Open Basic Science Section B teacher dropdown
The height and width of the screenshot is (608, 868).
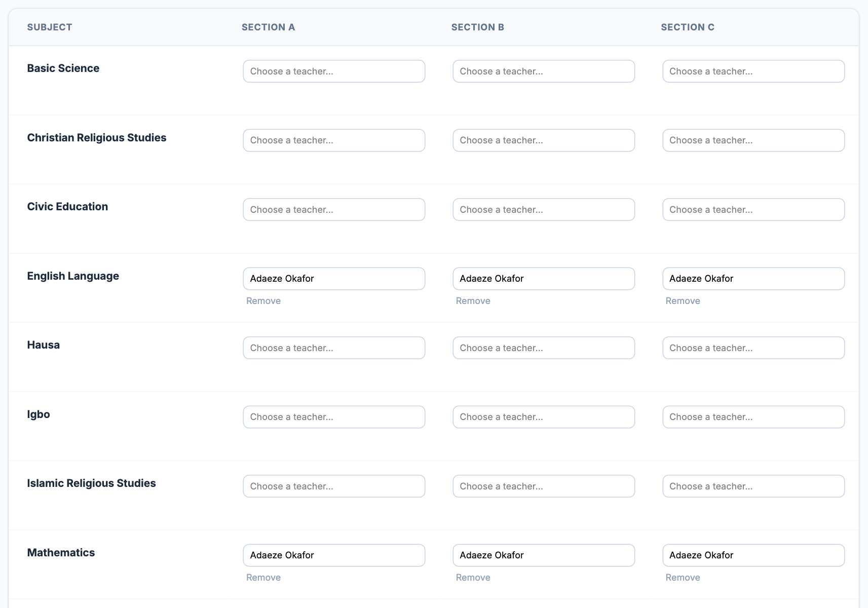click(x=544, y=71)
